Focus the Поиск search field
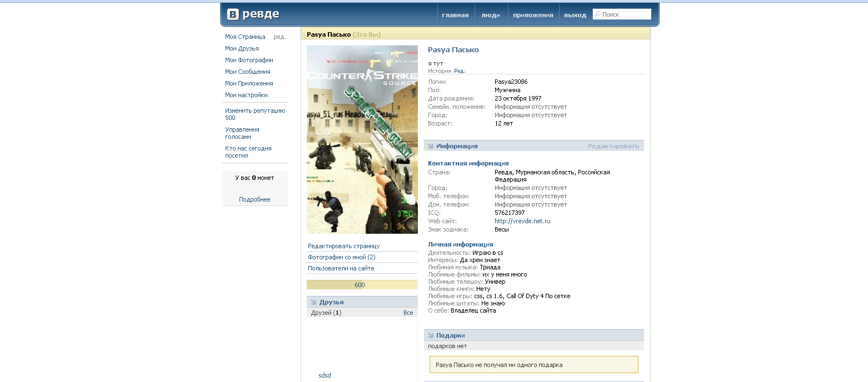This screenshot has height=382, width=868. [622, 14]
